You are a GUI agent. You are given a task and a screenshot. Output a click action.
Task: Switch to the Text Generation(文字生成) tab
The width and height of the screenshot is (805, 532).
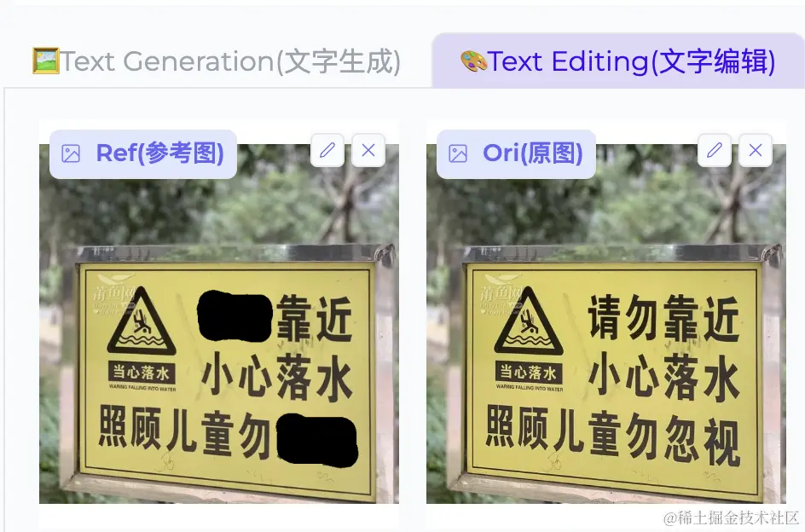click(x=216, y=61)
